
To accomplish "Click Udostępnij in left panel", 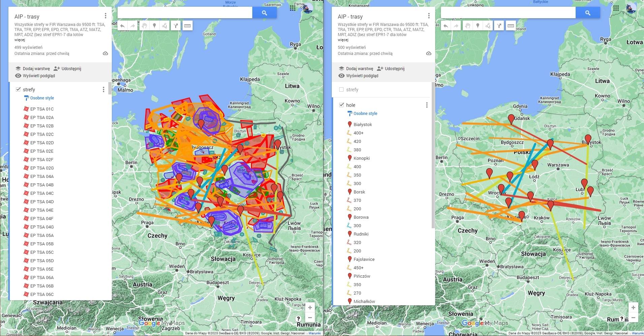I will tap(67, 68).
